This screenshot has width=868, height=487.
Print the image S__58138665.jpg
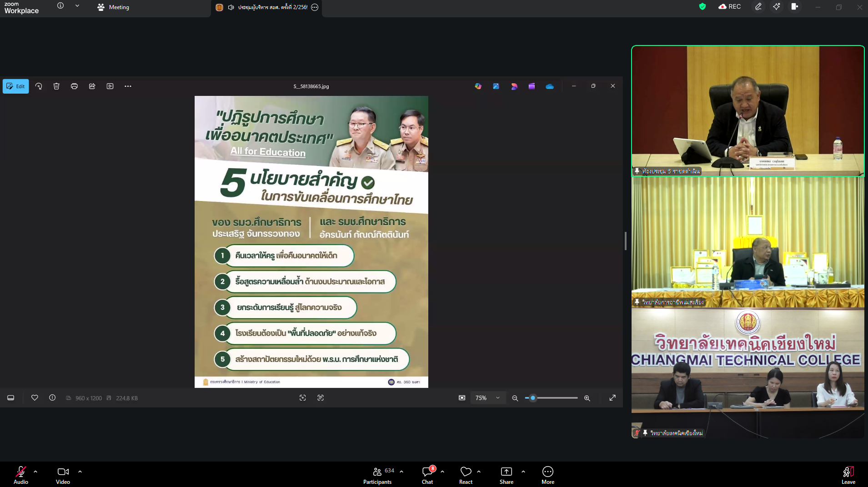click(x=74, y=86)
